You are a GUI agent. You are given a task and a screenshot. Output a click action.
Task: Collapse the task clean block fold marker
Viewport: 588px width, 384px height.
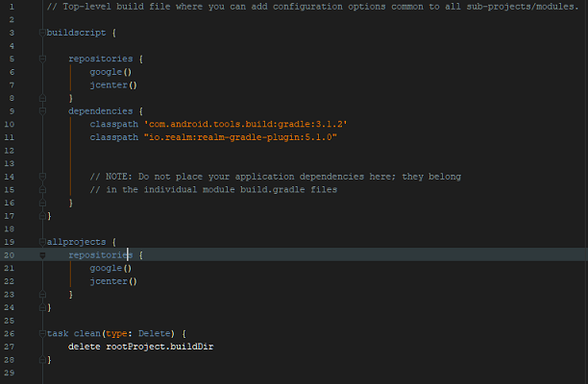tap(42, 333)
